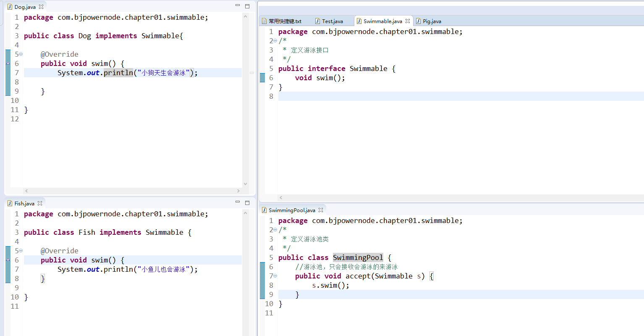Click the text file icon on 常用快捷键.txt tab
The image size is (644, 336).
[264, 21]
